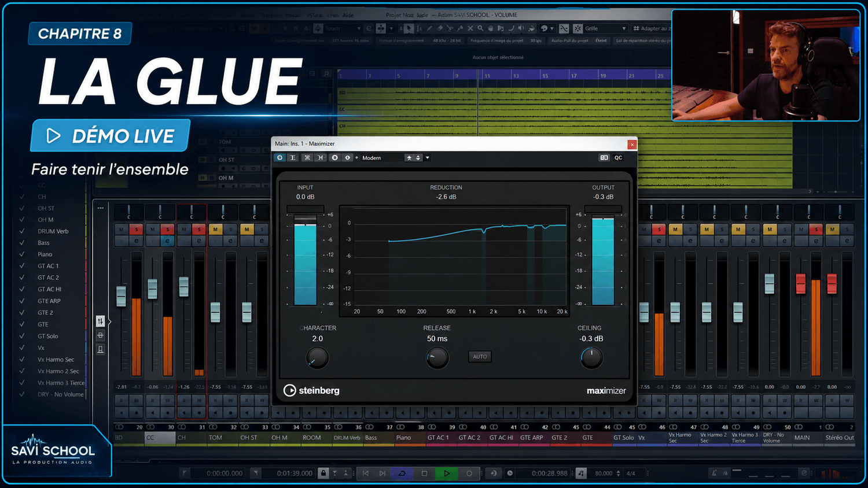Click the MAIN channel volume fader
The width and height of the screenshot is (868, 488).
point(801,283)
